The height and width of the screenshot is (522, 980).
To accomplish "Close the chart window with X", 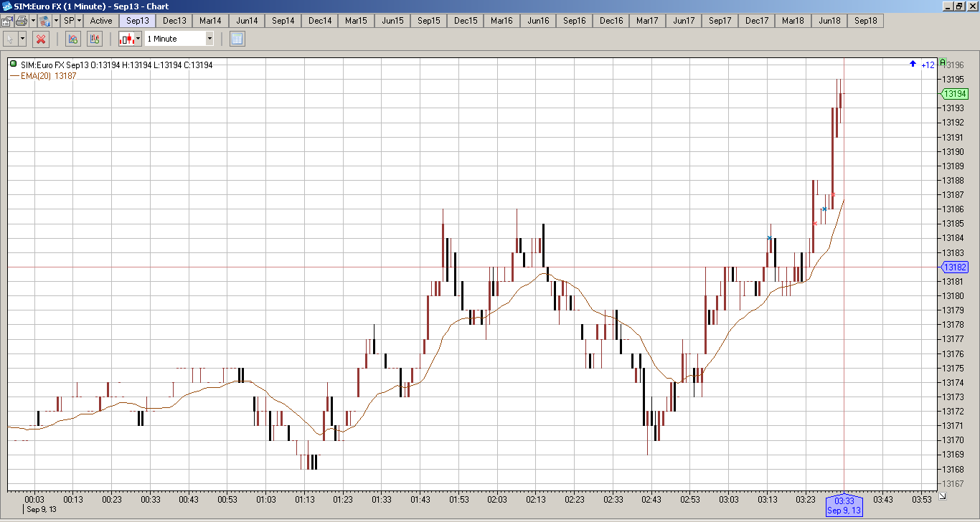I will pos(972,6).
